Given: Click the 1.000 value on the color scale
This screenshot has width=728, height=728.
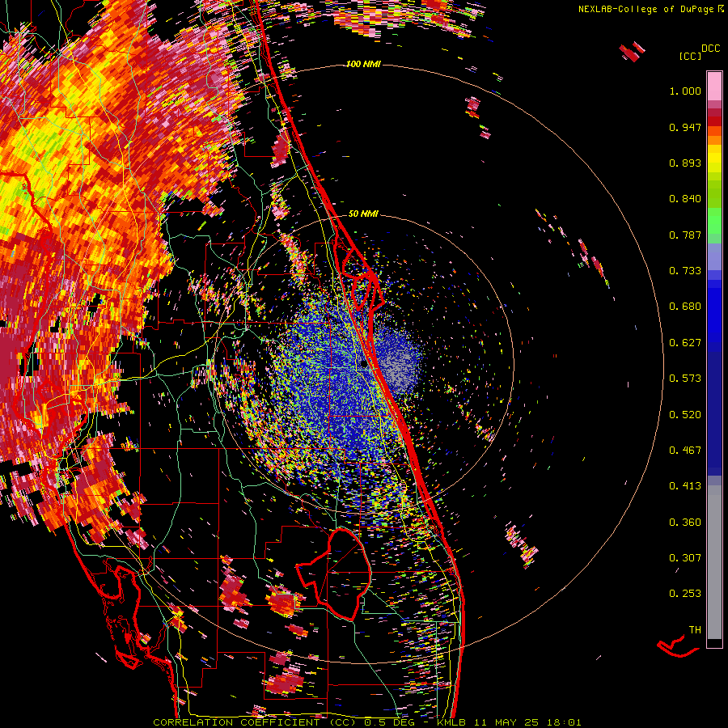Looking at the screenshot, I should (x=685, y=91).
